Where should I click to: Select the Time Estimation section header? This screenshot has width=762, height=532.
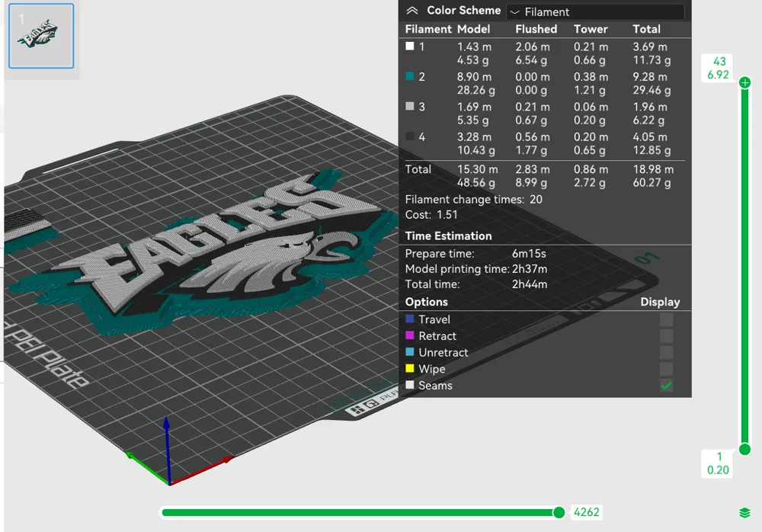tap(449, 236)
